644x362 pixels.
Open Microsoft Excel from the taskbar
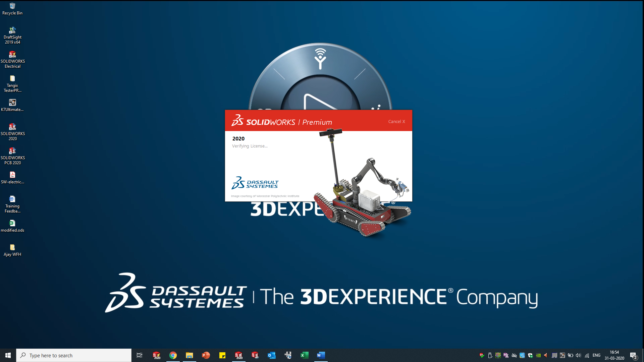(305, 355)
